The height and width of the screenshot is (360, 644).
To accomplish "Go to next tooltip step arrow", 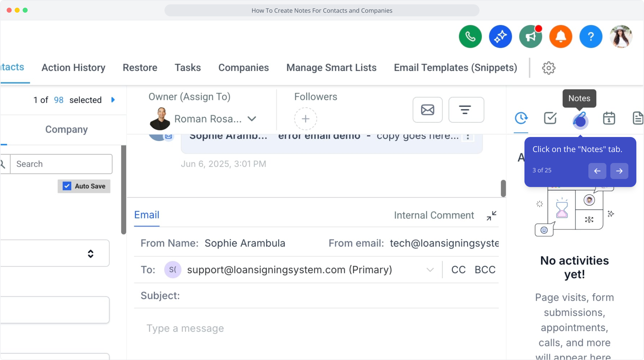I will (x=619, y=171).
